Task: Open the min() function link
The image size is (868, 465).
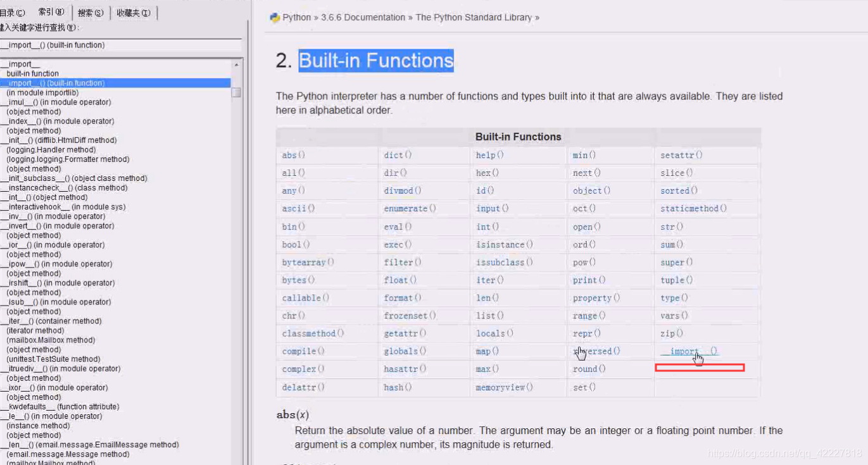Action: (x=584, y=155)
